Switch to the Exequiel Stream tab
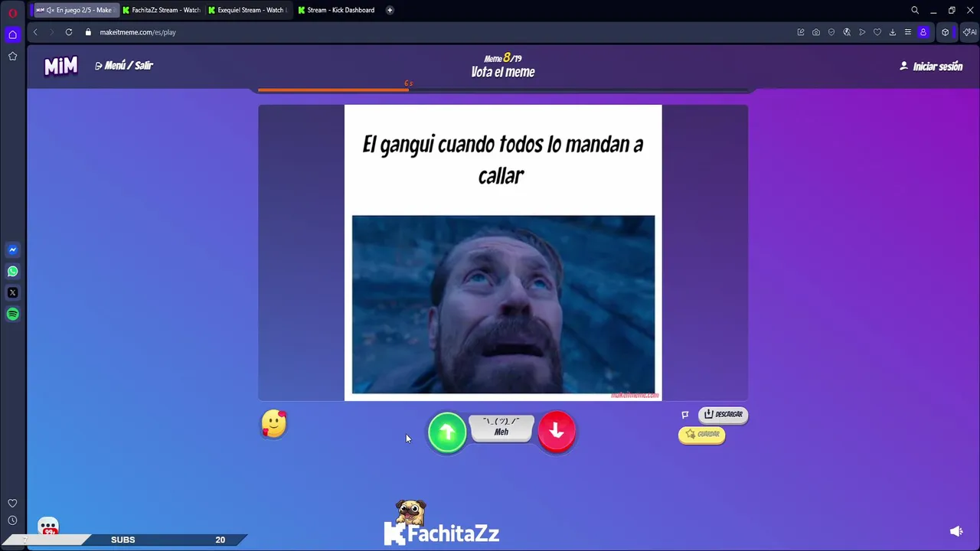980x551 pixels. pos(247,10)
